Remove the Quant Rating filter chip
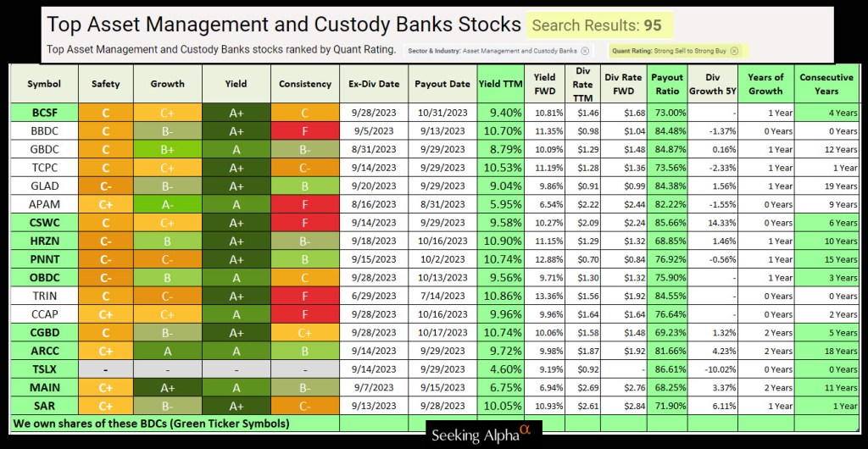Screen dimensions: 868x449 [x=734, y=51]
